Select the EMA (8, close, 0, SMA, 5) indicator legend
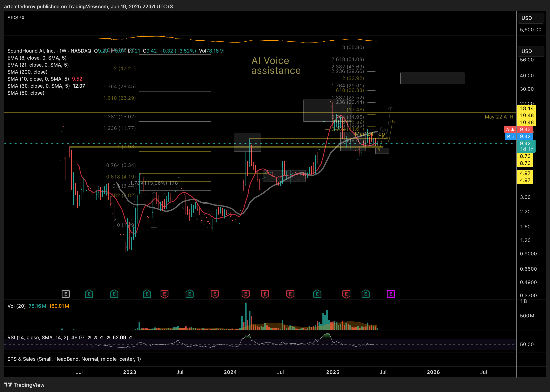 pyautogui.click(x=37, y=58)
